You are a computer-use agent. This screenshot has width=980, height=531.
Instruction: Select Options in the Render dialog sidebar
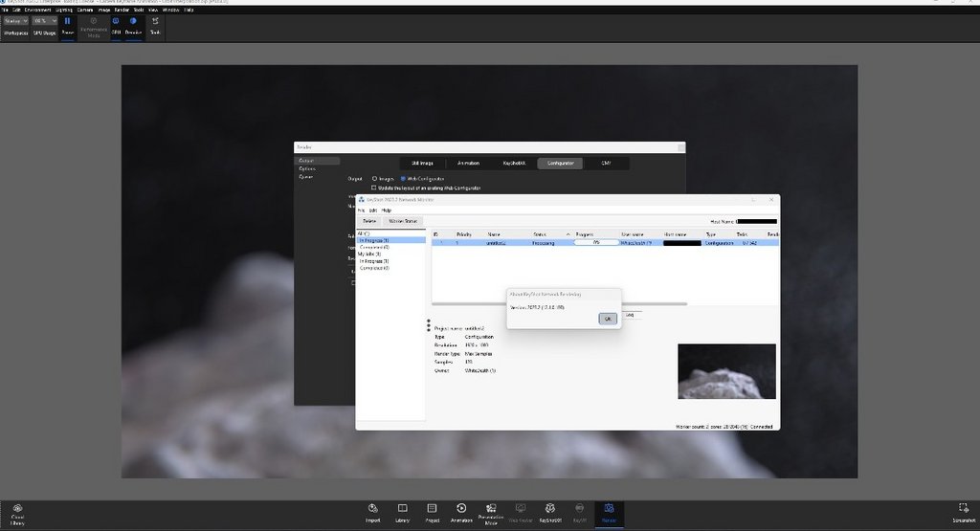click(x=306, y=168)
